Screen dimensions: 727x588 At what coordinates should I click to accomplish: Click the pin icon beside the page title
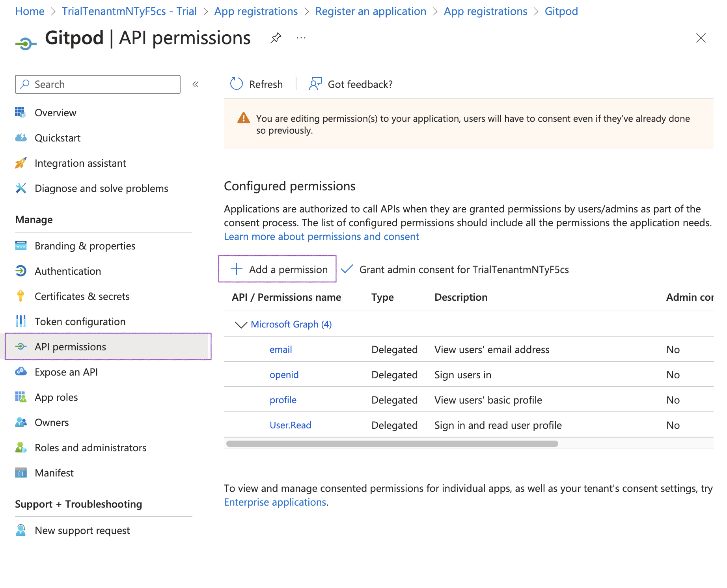coord(276,38)
